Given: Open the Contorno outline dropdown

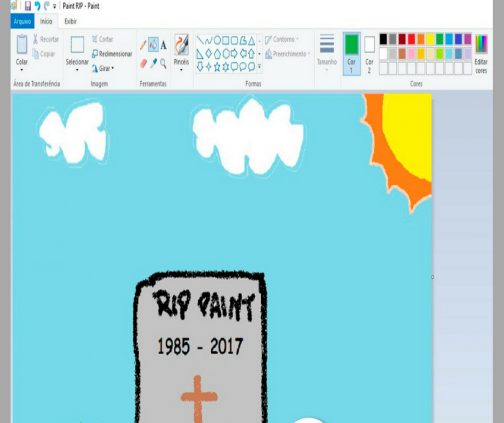Looking at the screenshot, I should pyautogui.click(x=282, y=39).
